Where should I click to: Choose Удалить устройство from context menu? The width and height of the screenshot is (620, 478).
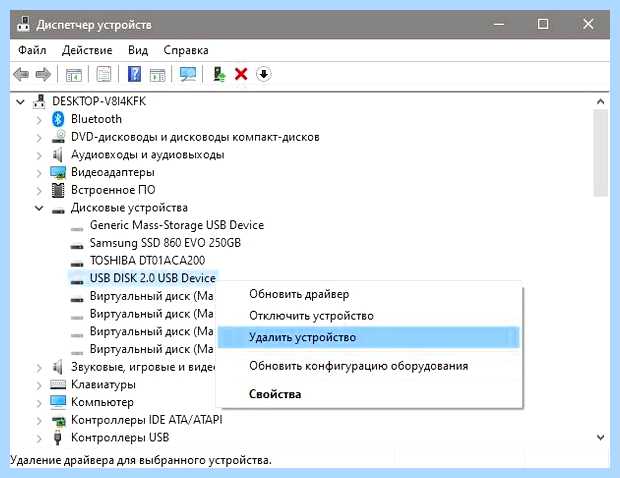[x=369, y=337]
